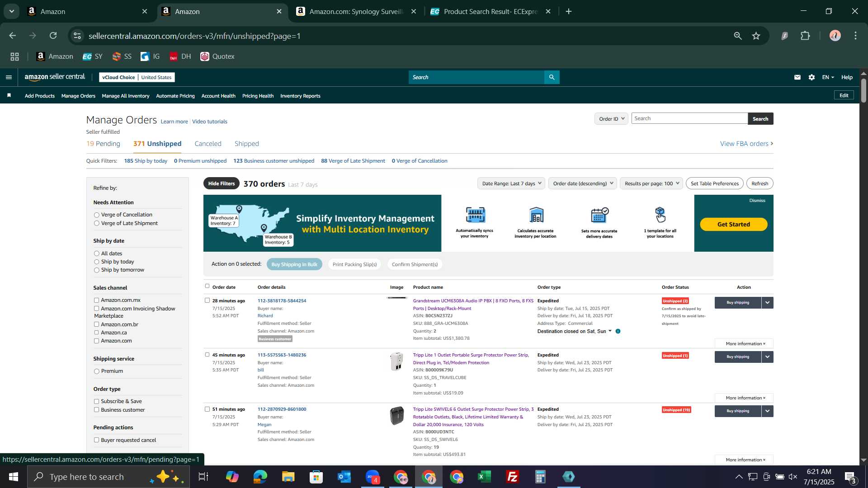This screenshot has height=488, width=868.
Task: Switch to the Synology Surveillance browser tab
Action: click(x=356, y=12)
